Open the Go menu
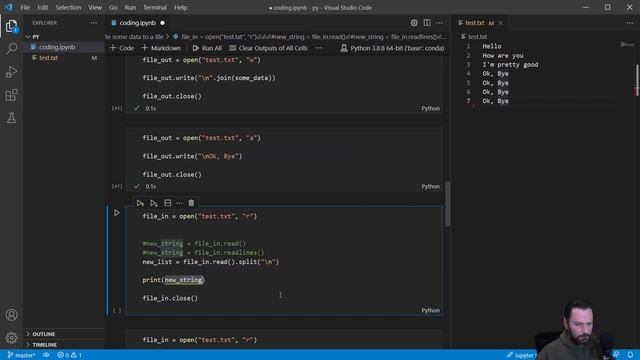Image resolution: width=640 pixels, height=360 pixels. click(x=113, y=7)
